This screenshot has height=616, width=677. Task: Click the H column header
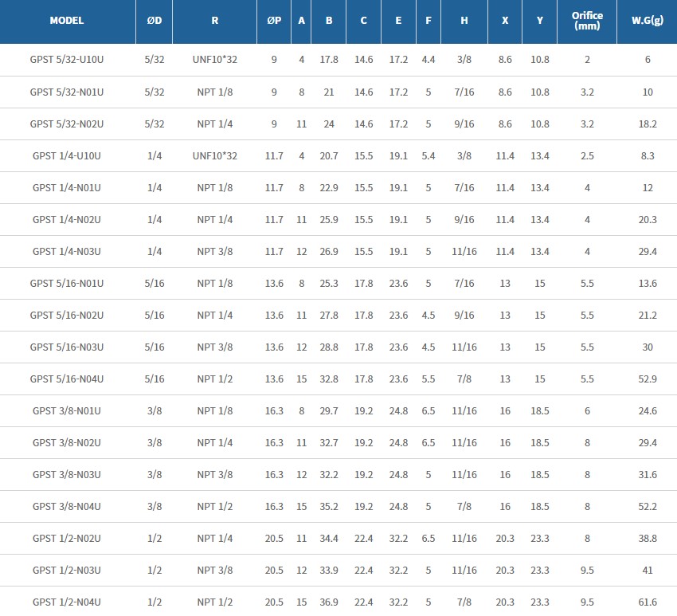point(464,21)
